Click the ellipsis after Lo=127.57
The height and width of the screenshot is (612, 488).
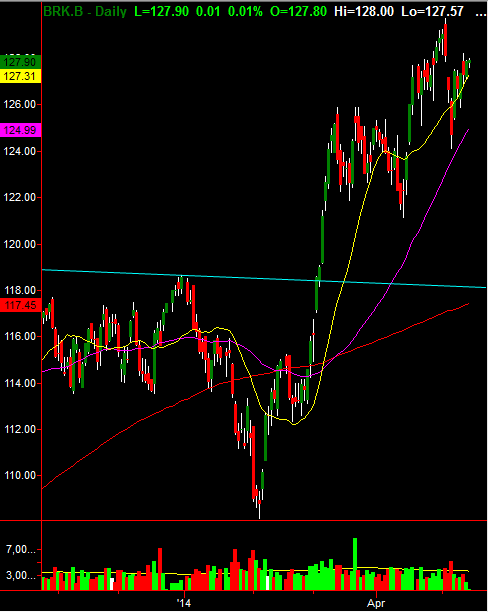tap(480, 12)
